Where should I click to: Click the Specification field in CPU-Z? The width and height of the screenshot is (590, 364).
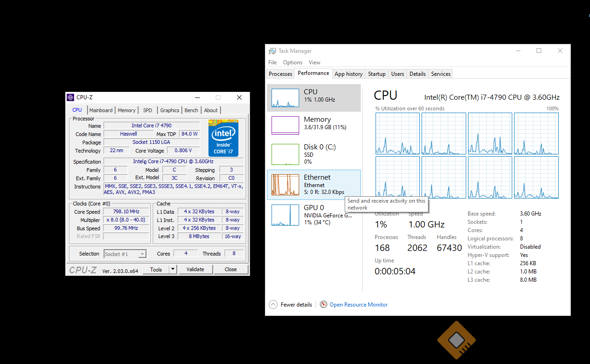point(173,161)
